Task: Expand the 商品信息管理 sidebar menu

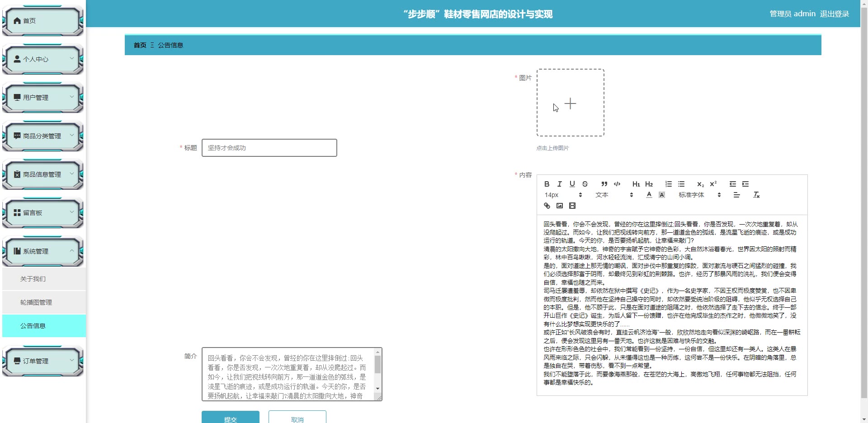Action: 43,174
